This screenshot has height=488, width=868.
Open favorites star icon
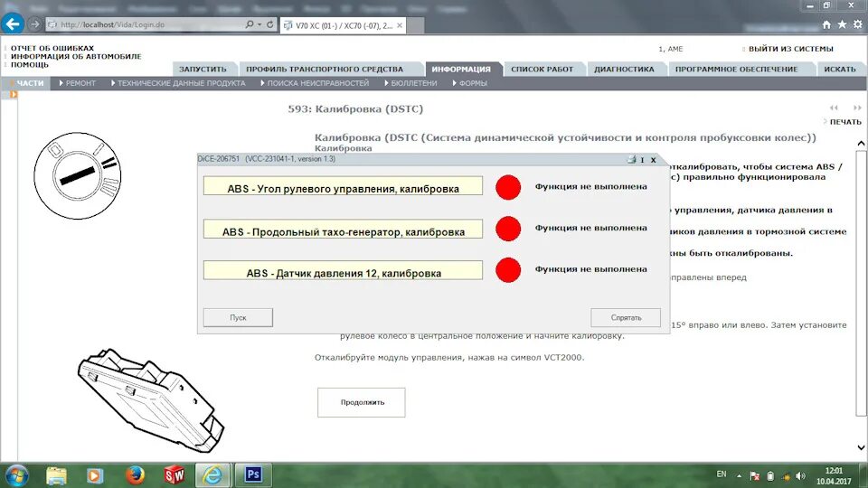842,24
